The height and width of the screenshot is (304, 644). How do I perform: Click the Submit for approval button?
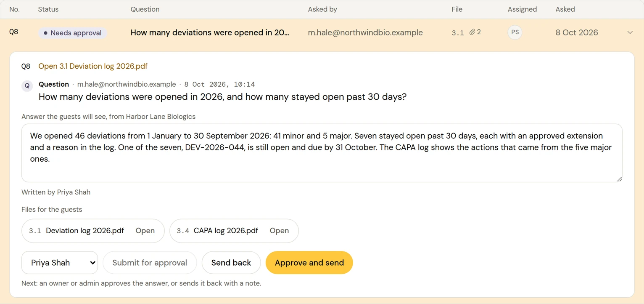point(150,263)
